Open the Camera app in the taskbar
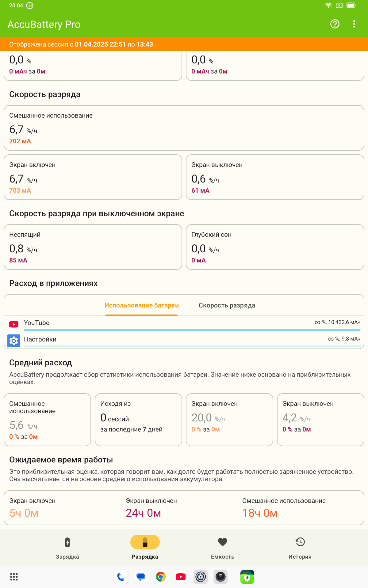368x588 pixels. tap(220, 577)
